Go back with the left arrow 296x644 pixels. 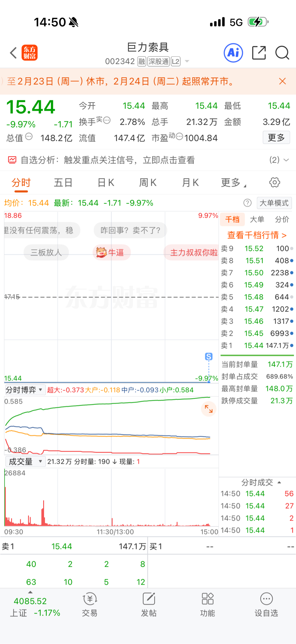13,53
